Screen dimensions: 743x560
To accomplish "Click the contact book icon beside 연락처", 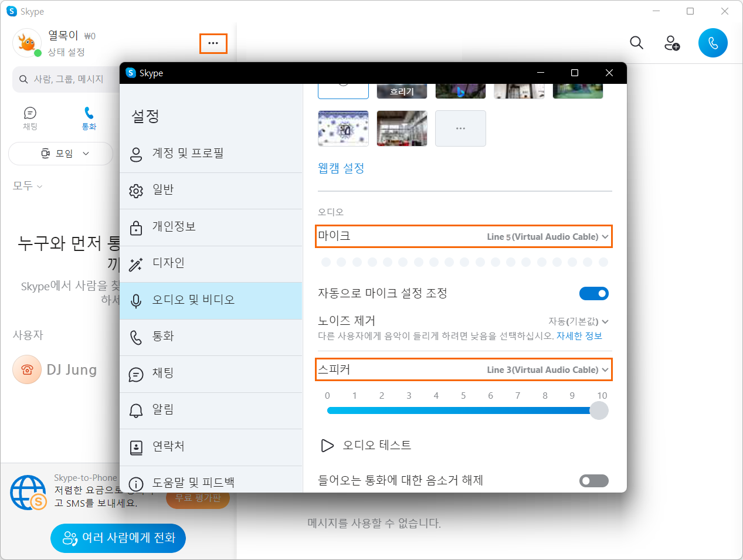I will tap(136, 447).
